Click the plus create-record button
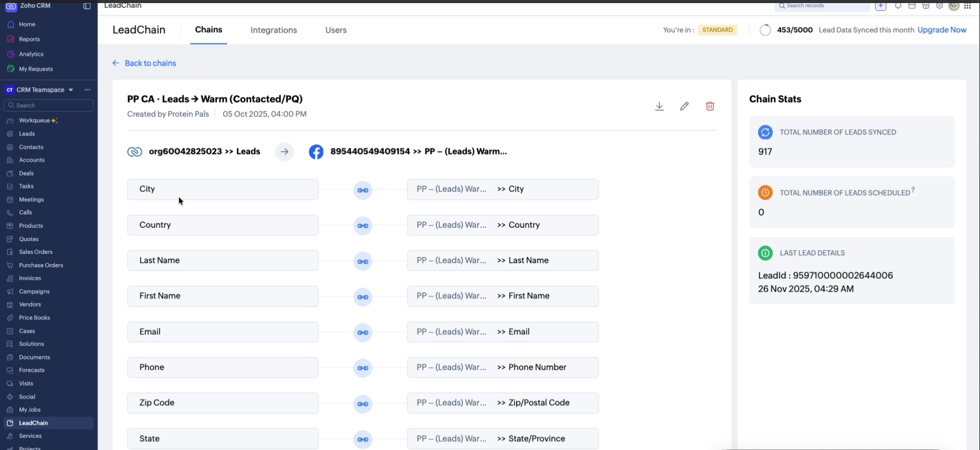Viewport: 980px width, 450px height. point(880,6)
